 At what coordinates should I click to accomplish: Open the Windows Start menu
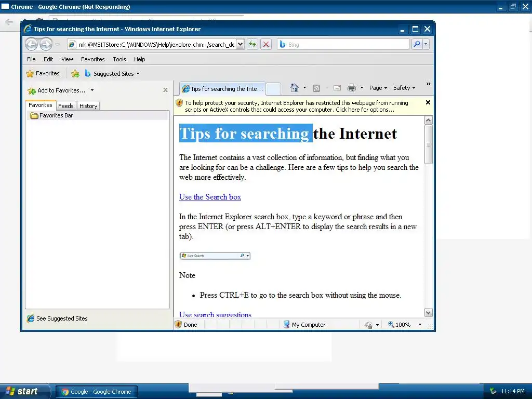pyautogui.click(x=25, y=391)
